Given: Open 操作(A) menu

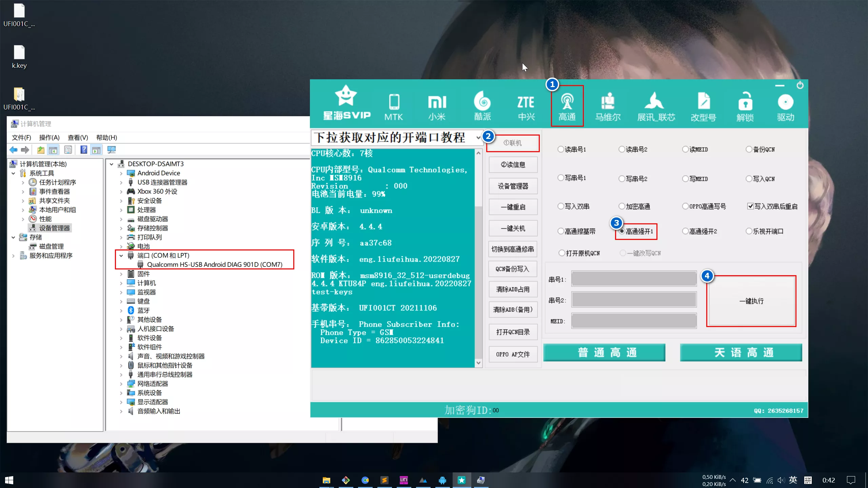Looking at the screenshot, I should pos(49,138).
